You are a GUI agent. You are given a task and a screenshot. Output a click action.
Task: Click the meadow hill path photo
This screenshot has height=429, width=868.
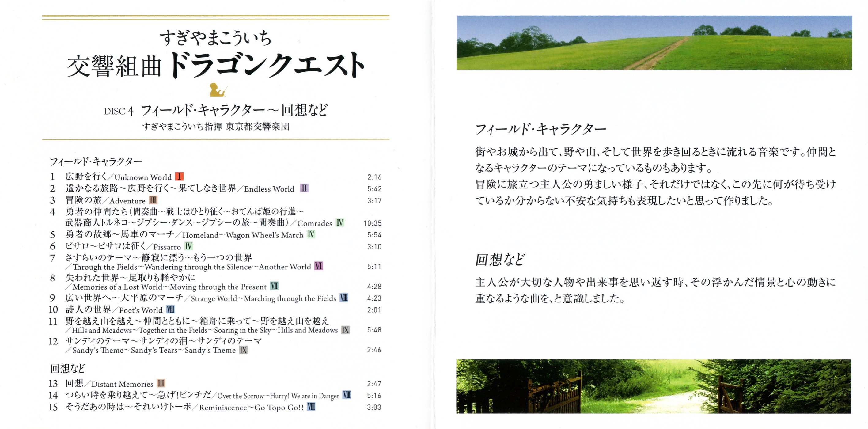coord(654,43)
